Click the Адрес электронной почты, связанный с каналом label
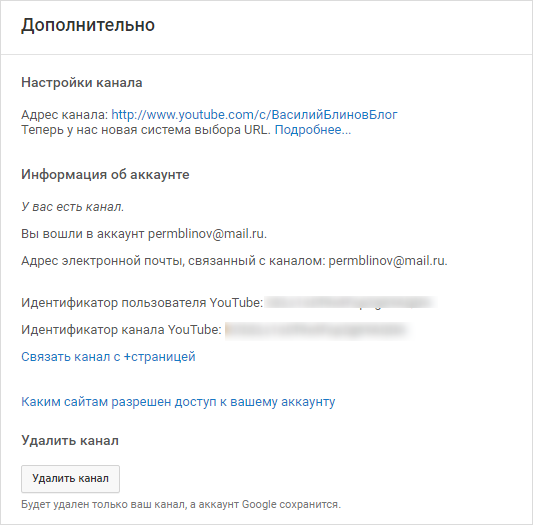Image resolution: width=533 pixels, height=525 pixels. [173, 261]
